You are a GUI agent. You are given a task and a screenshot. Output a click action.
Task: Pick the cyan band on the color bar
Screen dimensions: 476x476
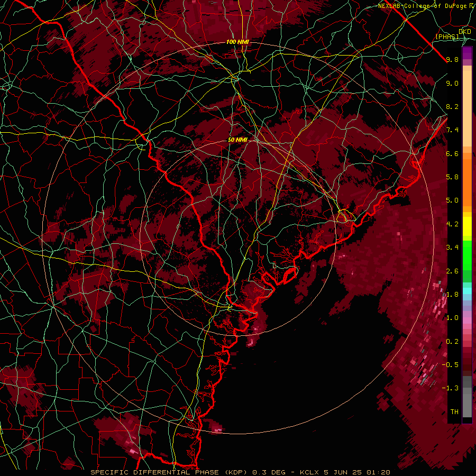(467, 290)
